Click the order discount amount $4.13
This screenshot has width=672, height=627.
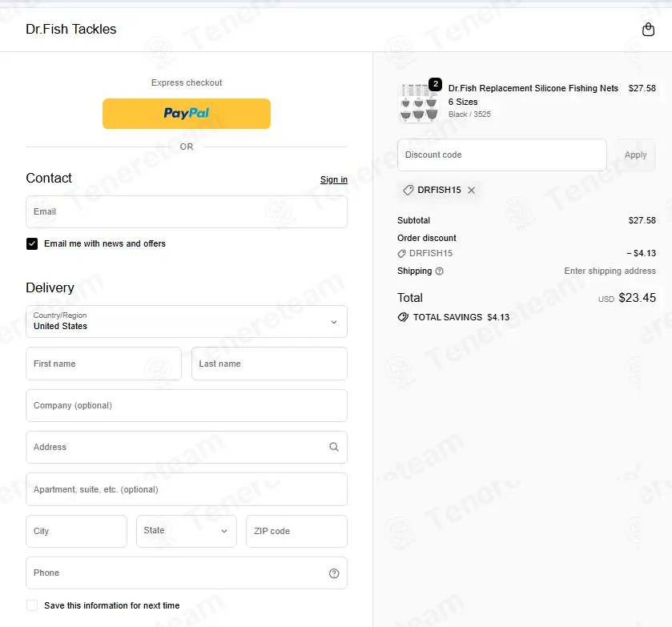pyautogui.click(x=641, y=253)
